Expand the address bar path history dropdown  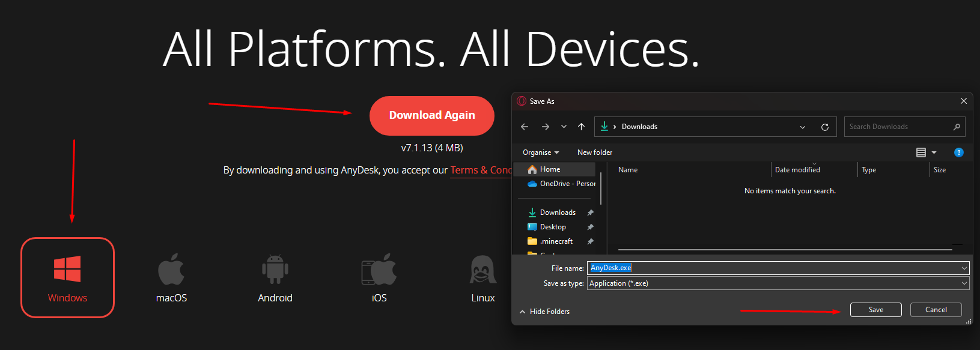tap(803, 127)
